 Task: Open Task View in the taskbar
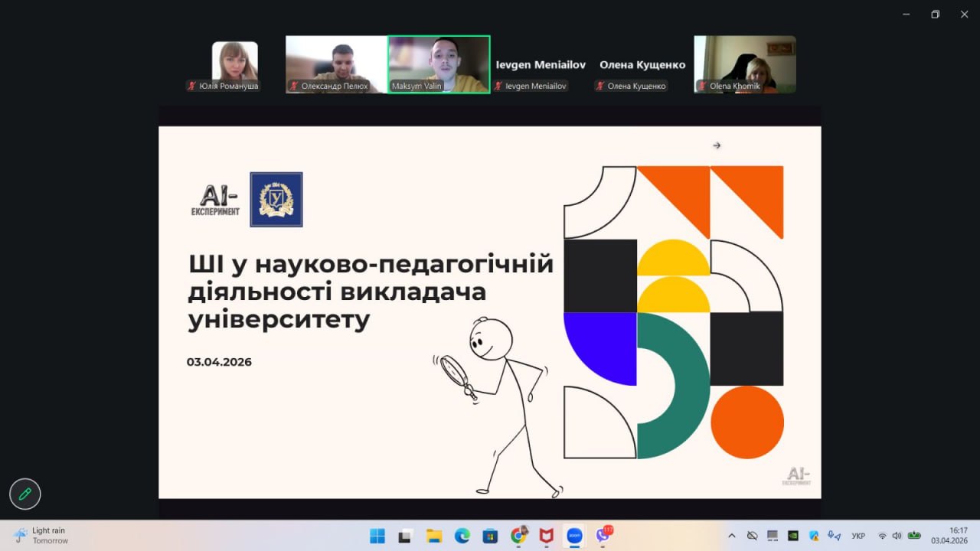coord(406,536)
